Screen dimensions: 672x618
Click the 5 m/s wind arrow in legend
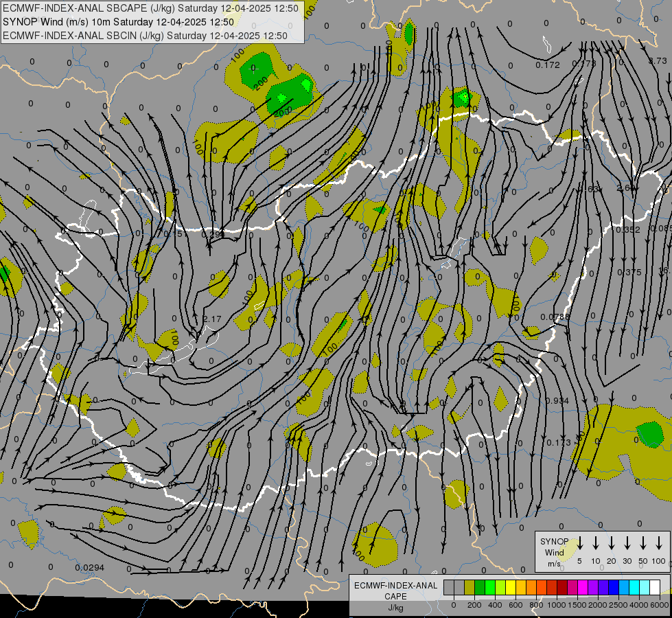[579, 543]
